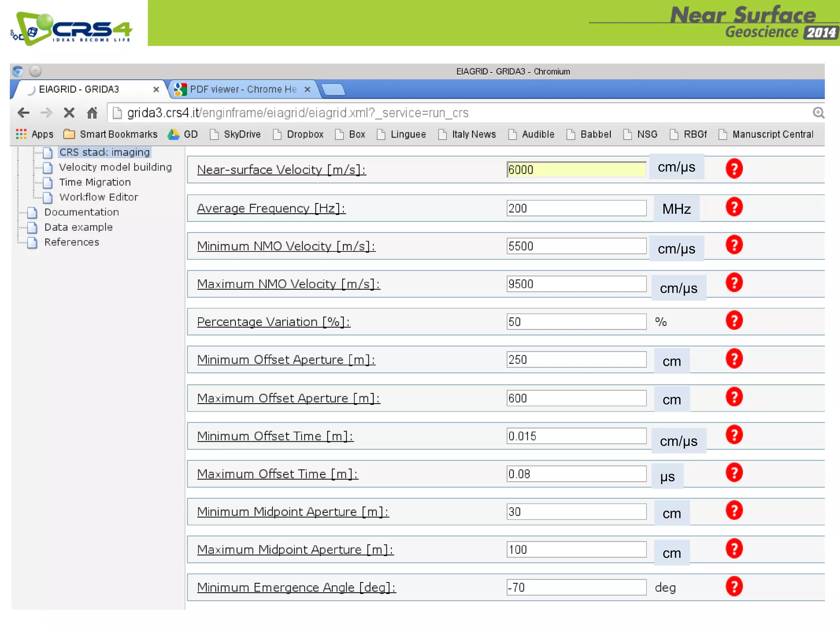This screenshot has width=840, height=630.
Task: Go back with the browser back arrow
Action: (x=23, y=112)
